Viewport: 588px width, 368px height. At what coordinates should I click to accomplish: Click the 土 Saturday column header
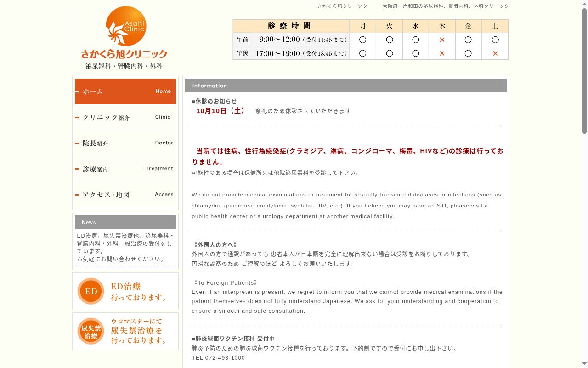495,26
